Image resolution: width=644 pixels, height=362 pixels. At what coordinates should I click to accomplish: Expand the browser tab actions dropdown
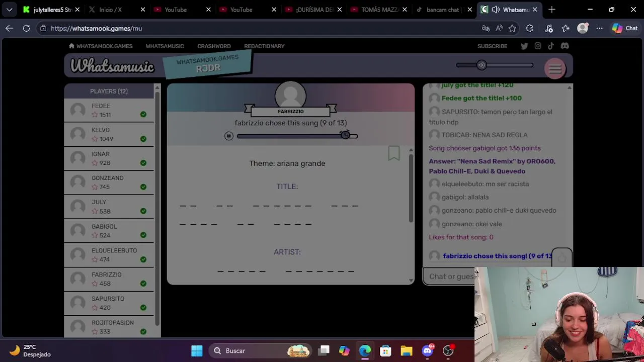coord(9,10)
